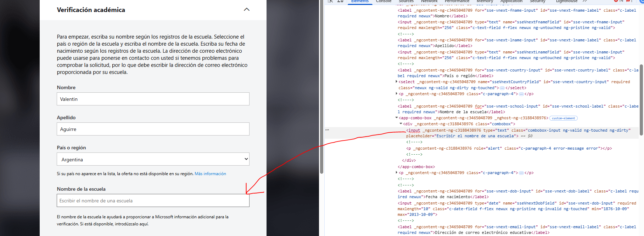Open the Performance tab in DevTools
644x236 pixels.
coord(457,1)
